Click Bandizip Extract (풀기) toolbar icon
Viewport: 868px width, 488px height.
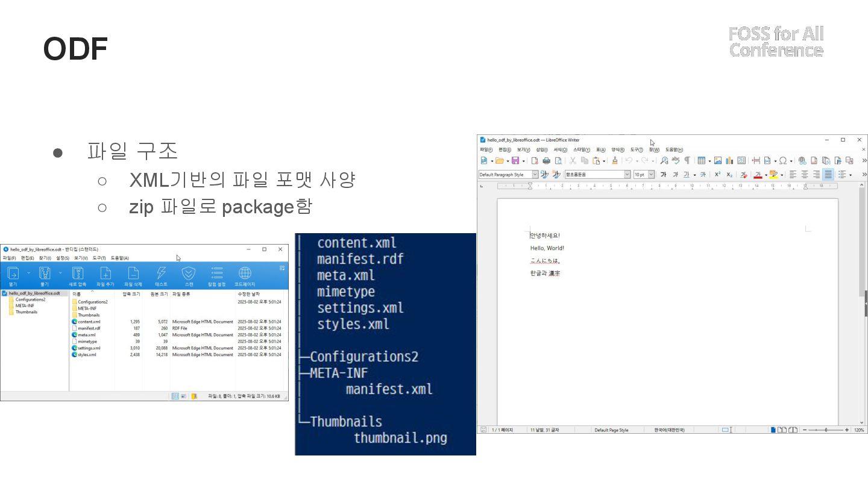(45, 274)
